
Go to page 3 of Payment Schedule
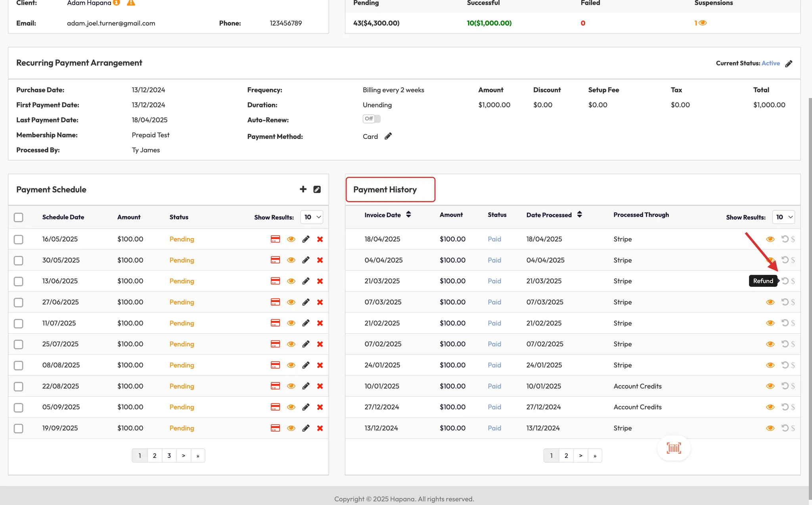pyautogui.click(x=169, y=455)
